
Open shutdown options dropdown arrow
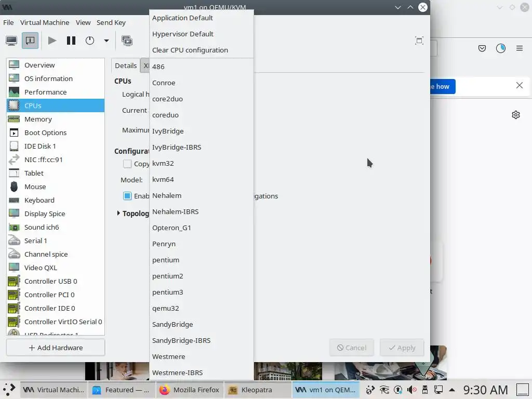pos(106,41)
